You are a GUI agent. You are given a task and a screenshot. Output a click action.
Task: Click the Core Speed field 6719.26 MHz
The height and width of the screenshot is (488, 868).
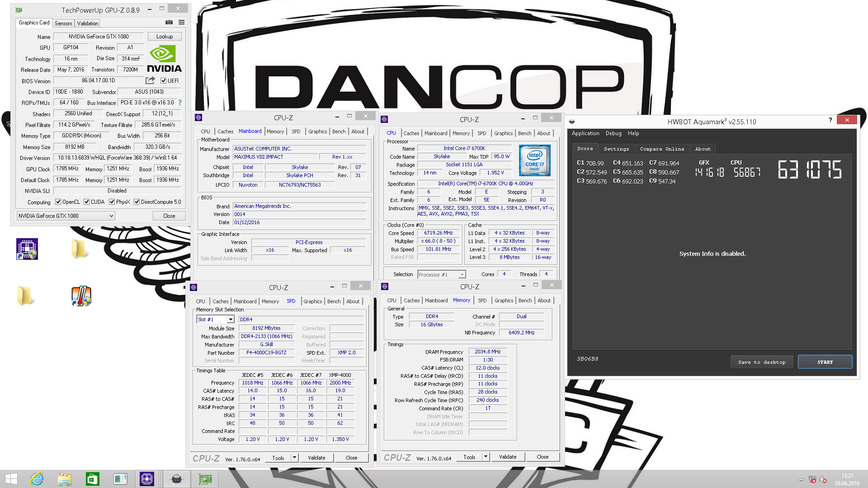pyautogui.click(x=438, y=233)
